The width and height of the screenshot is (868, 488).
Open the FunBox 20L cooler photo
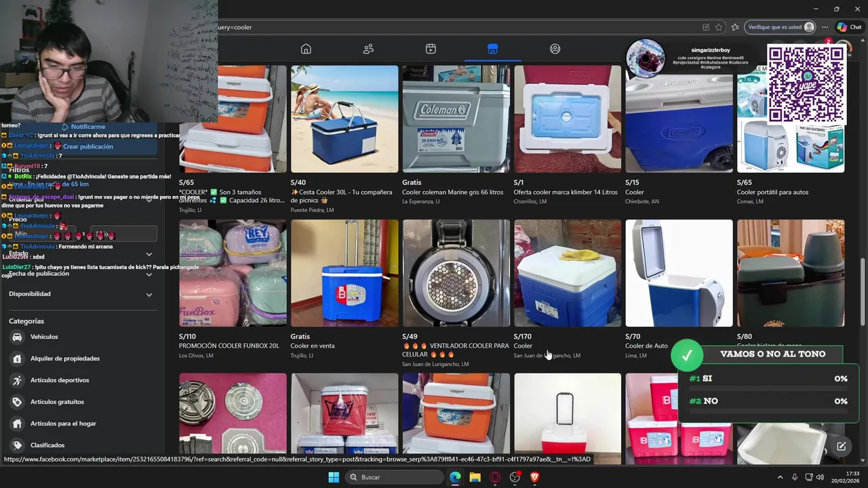coord(233,273)
